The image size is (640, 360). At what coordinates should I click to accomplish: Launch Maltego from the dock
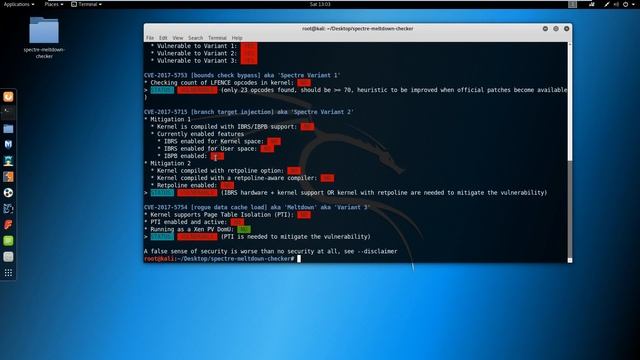point(8,209)
